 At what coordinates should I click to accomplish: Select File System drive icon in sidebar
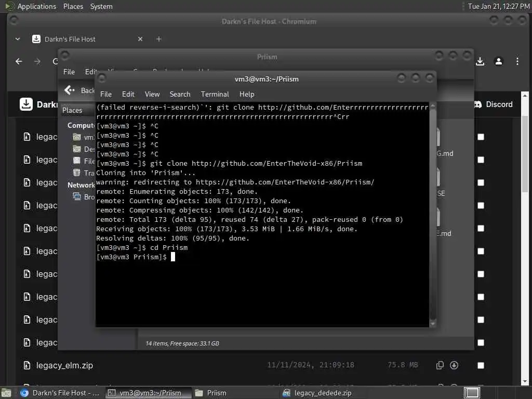(77, 161)
